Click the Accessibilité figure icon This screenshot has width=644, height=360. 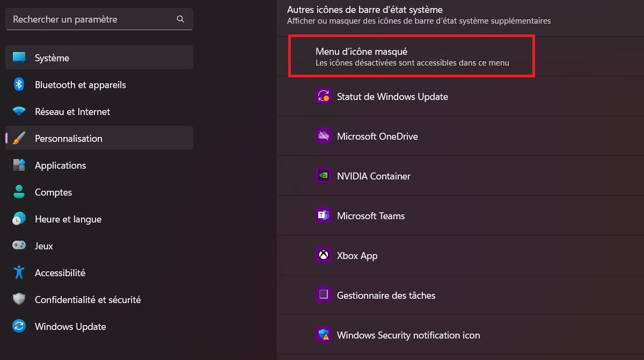(x=19, y=272)
